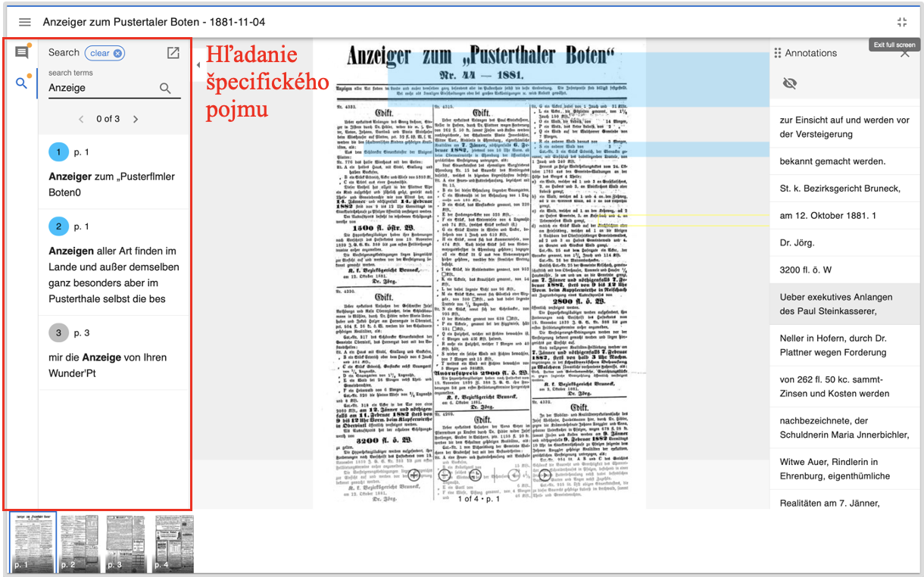Close the Annotations panel
Viewport: 924px width, 577px height.
click(905, 54)
